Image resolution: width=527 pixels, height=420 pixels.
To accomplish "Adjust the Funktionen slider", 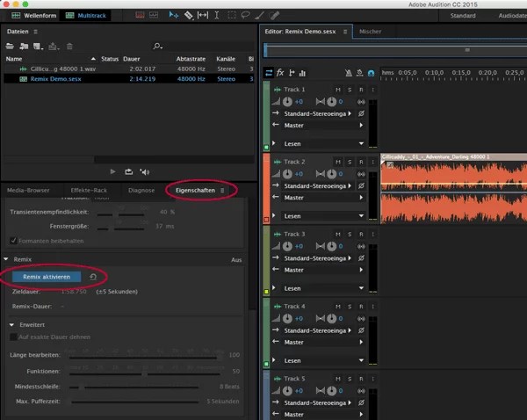I will click(145, 373).
